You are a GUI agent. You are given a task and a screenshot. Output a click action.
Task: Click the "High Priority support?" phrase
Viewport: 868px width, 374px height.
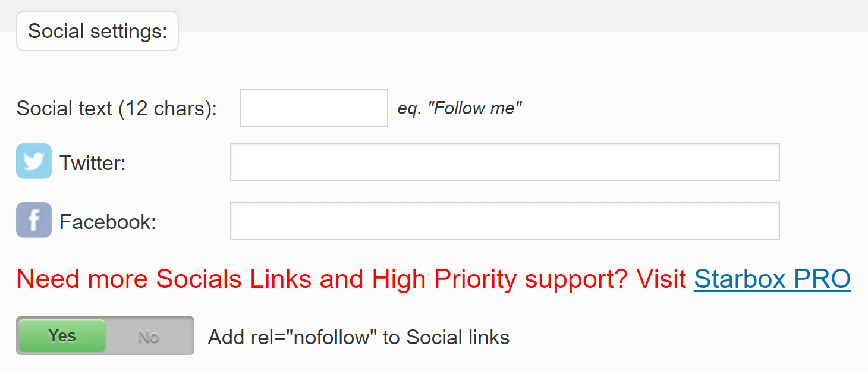click(501, 278)
